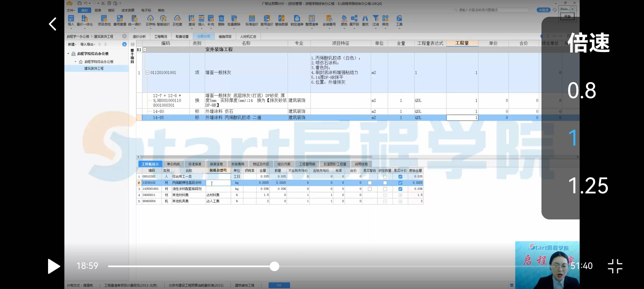The width and height of the screenshot is (644, 289).
Task: Toggle 锁定数量 checkbox for 丙烯酸弹性高级涂料
Action: (x=385, y=183)
